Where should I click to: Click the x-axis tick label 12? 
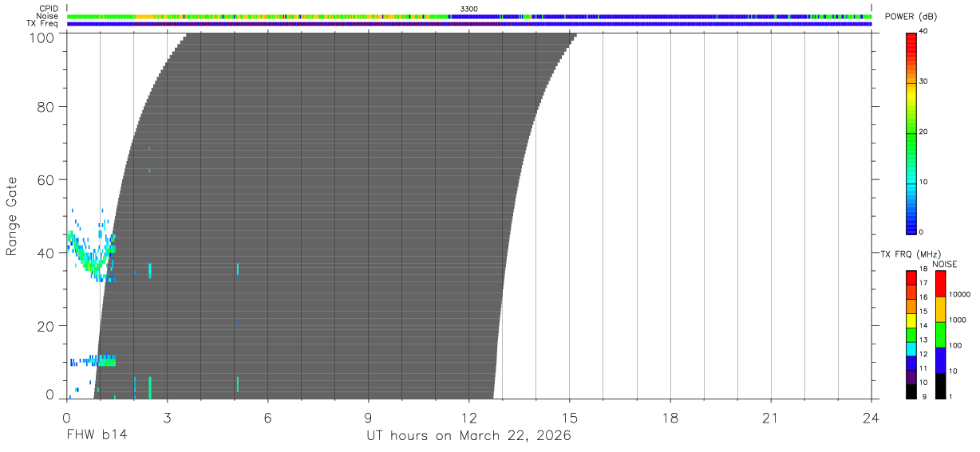(468, 419)
